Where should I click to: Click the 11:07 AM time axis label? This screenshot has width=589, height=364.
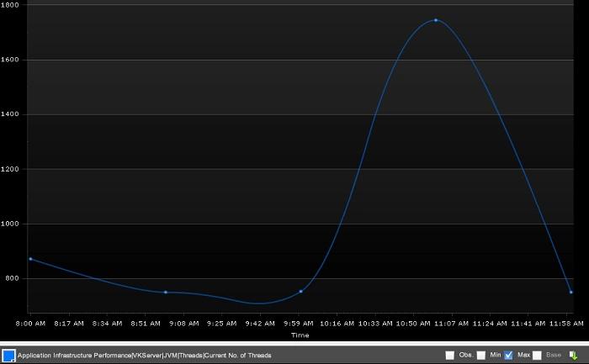451,323
